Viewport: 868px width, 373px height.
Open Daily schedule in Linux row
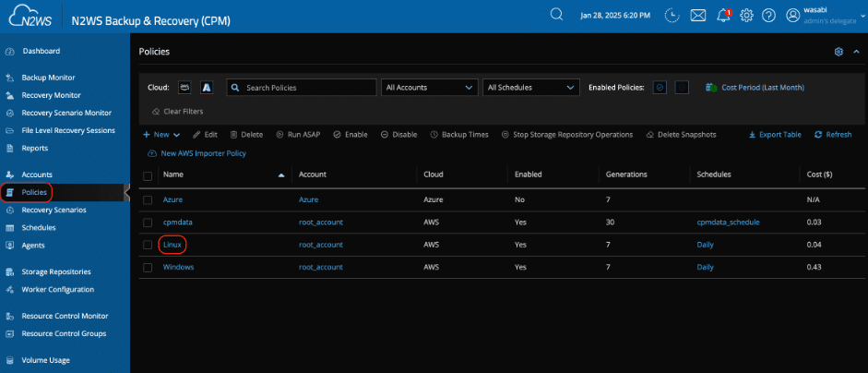(x=706, y=245)
